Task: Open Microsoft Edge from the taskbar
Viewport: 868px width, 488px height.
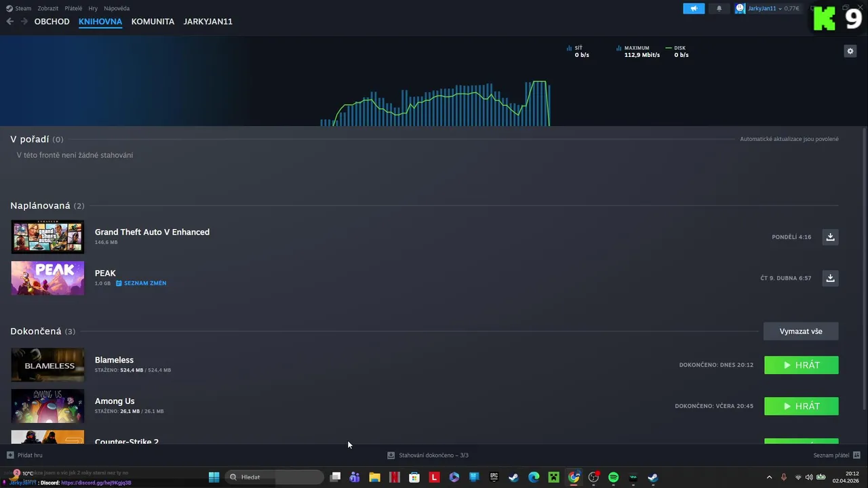Action: pyautogui.click(x=534, y=477)
